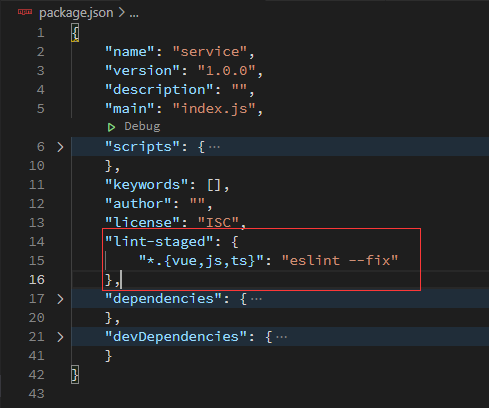Screen dimensions: 489x408
Task: Click the breadcrumb chevron separator
Action: (x=122, y=13)
